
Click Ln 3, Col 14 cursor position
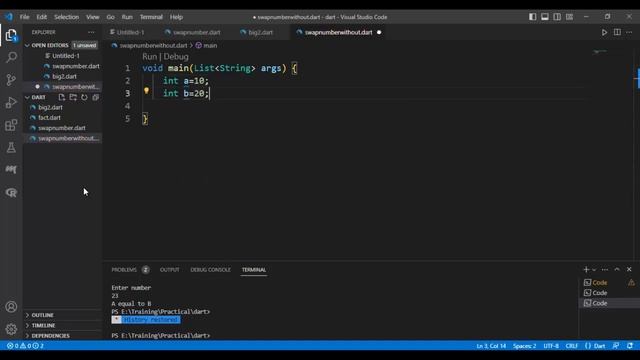coord(491,346)
